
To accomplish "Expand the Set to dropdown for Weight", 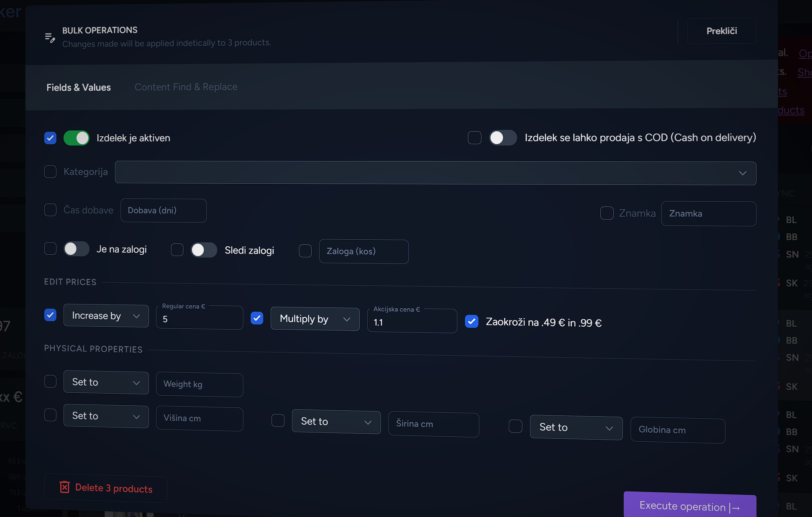I will pyautogui.click(x=106, y=382).
